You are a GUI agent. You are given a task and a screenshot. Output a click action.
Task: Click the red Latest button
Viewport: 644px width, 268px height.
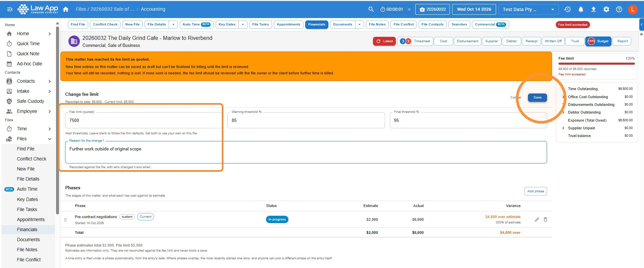[384, 41]
